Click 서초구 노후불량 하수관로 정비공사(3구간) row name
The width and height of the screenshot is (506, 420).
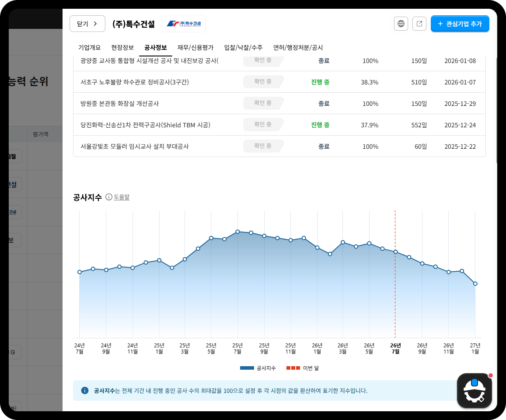[135, 82]
